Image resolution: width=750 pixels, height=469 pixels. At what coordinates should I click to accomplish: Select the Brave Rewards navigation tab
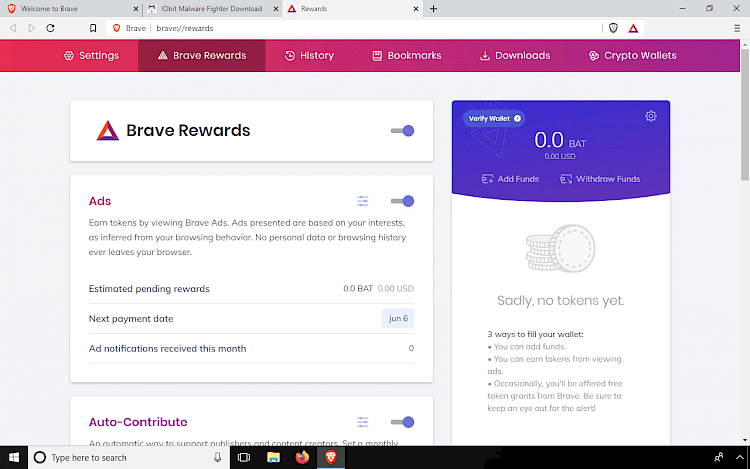tap(202, 55)
